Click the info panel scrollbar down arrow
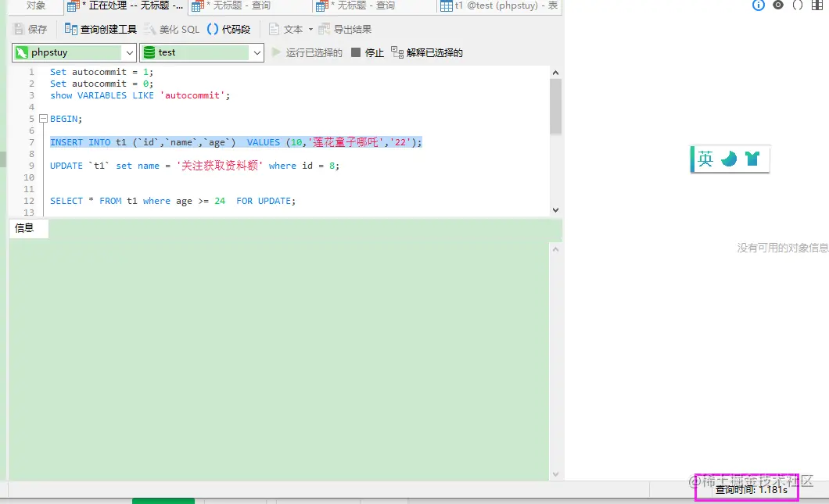 555,474
